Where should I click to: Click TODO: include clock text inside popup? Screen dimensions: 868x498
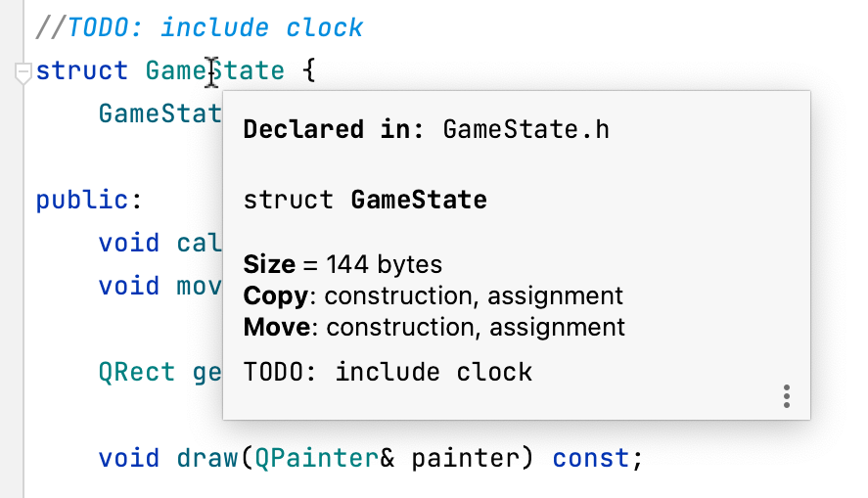[388, 372]
